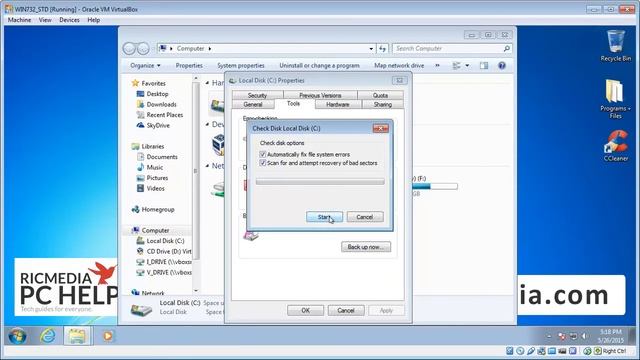Start the disk check

tap(324, 217)
